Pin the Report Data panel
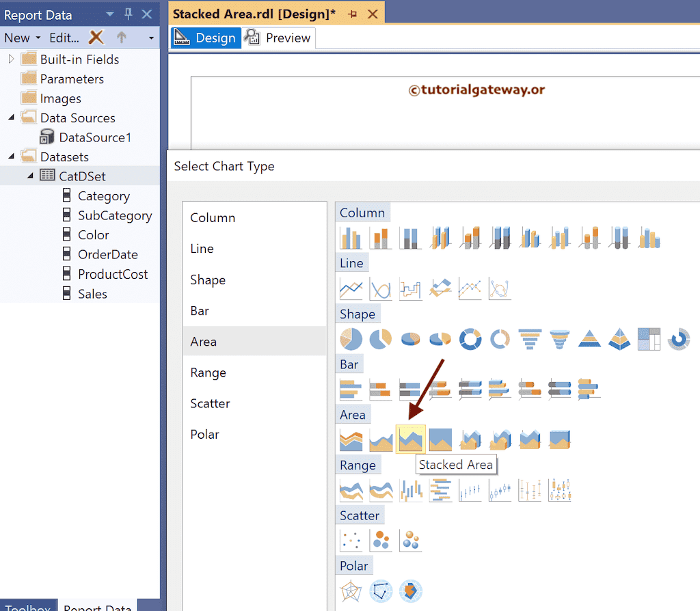Screen dimensions: 700x611 [x=129, y=14]
